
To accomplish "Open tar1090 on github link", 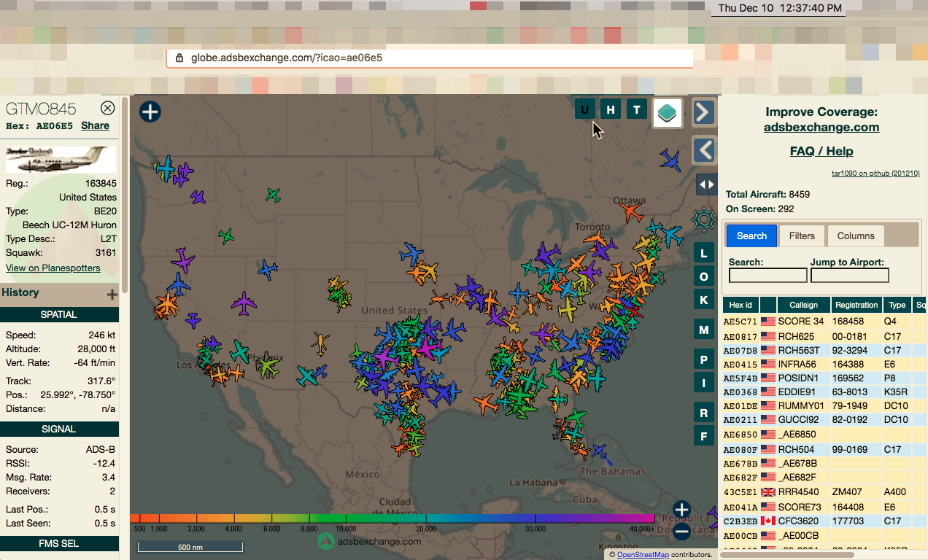I will tap(875, 174).
